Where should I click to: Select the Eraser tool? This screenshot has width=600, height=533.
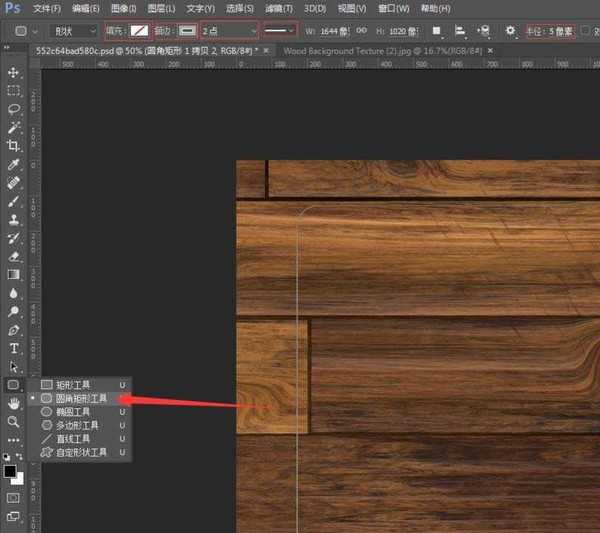(x=14, y=256)
